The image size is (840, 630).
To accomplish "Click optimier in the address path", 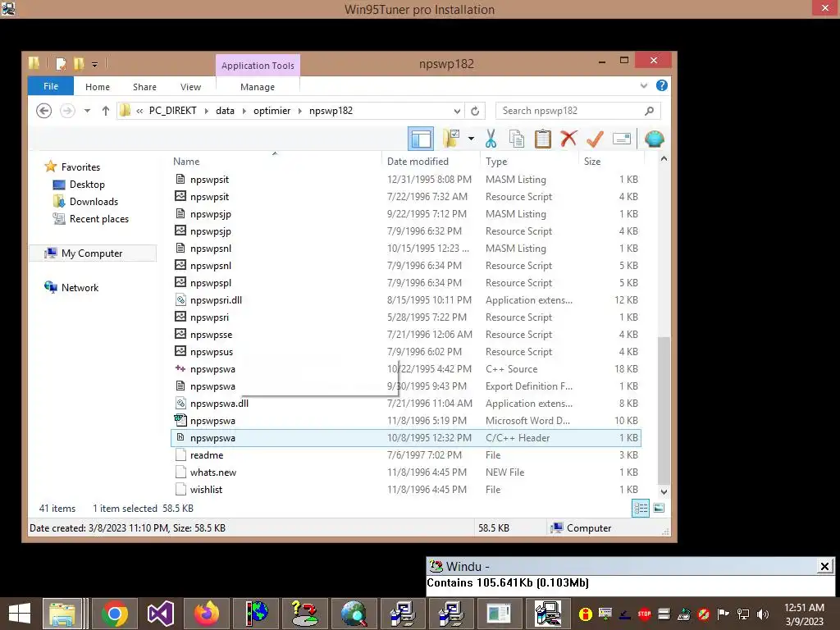I will 272,111.
